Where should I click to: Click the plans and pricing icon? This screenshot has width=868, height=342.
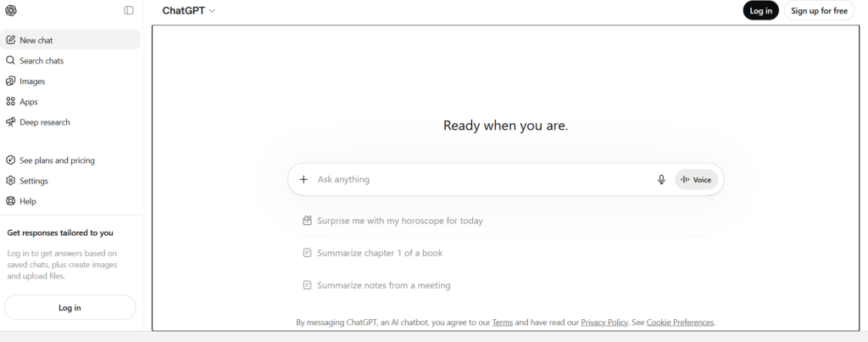pyautogui.click(x=10, y=160)
